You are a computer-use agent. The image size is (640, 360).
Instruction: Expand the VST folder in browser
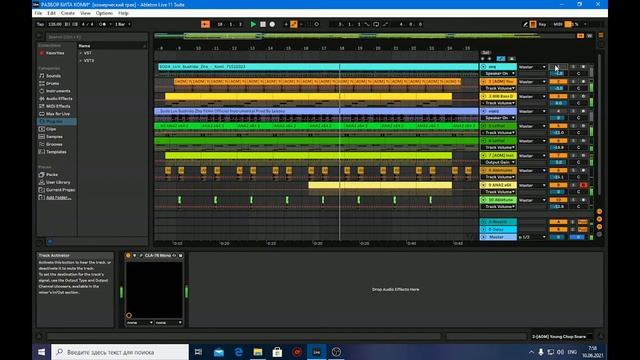click(x=81, y=53)
